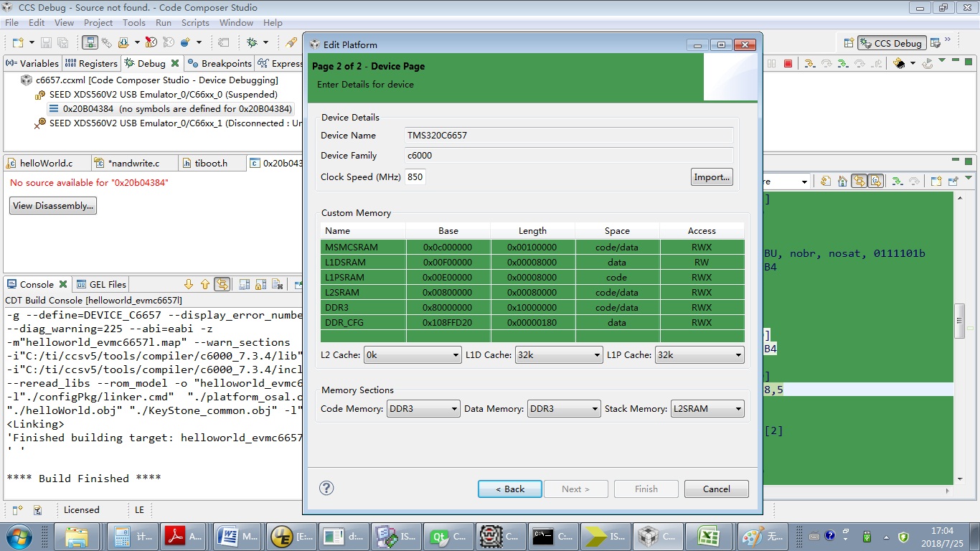980x551 pixels.
Task: Click the New toolbar icon in CCS
Action: (17, 43)
